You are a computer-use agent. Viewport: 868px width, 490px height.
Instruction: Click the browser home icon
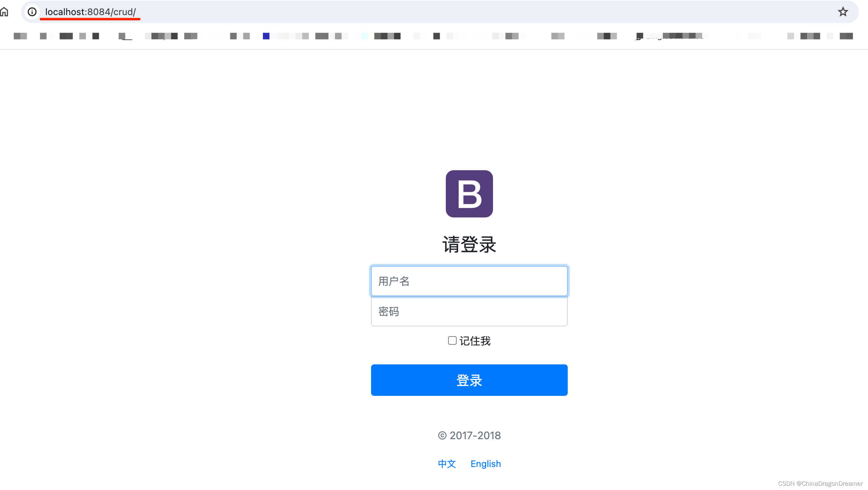[5, 11]
